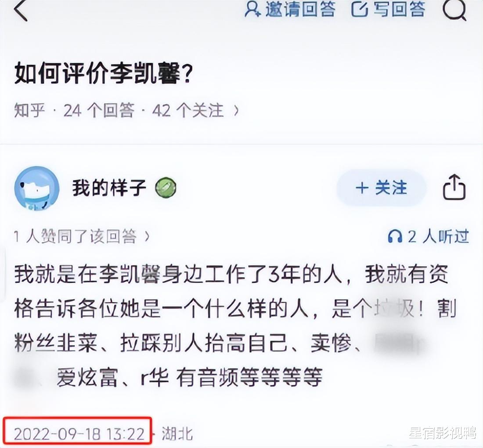
Task: Select the 写回答 label
Action: pyautogui.click(x=399, y=9)
